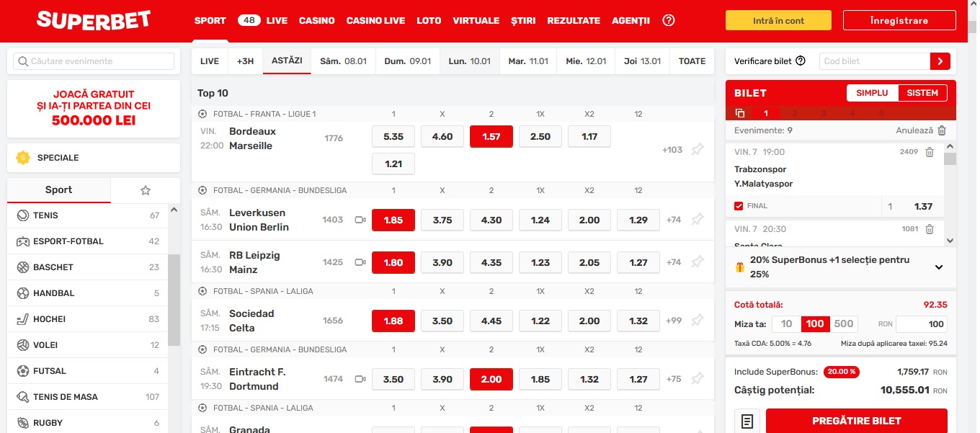Select the 4.60 draw odd for Bordeaux Marseille
Viewport: 980px width, 433px height.
point(442,136)
